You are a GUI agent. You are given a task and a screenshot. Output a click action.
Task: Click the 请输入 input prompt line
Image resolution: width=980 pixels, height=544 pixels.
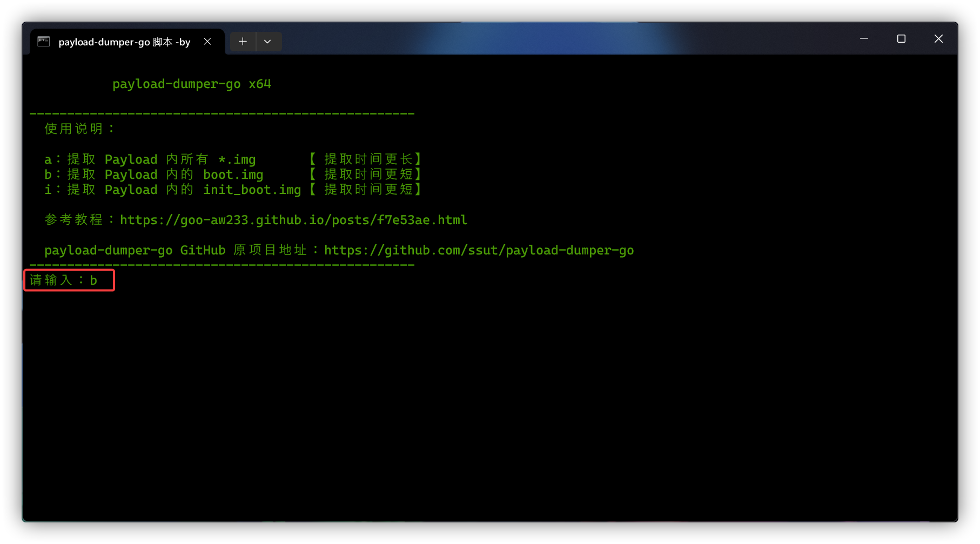[69, 280]
